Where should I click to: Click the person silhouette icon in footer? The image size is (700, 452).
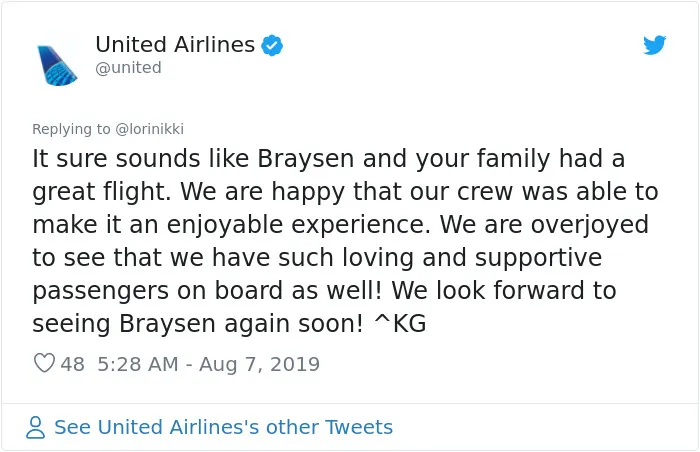35,427
